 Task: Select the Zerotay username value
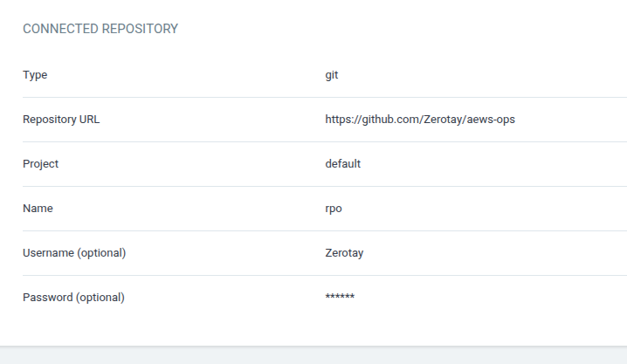(x=344, y=253)
